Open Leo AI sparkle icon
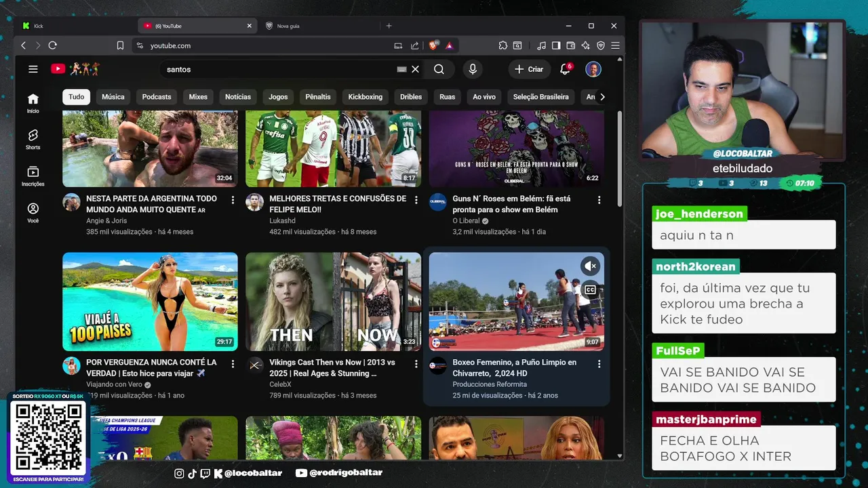The height and width of the screenshot is (488, 868). pos(585,45)
